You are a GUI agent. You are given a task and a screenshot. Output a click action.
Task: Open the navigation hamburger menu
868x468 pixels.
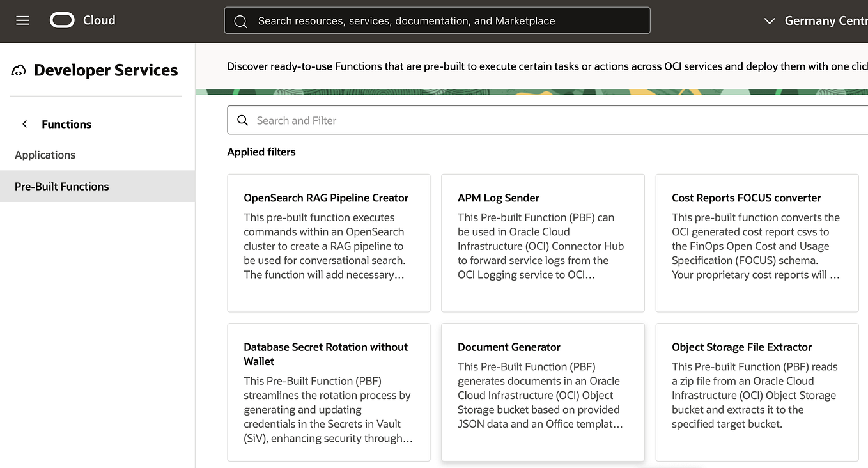(22, 20)
